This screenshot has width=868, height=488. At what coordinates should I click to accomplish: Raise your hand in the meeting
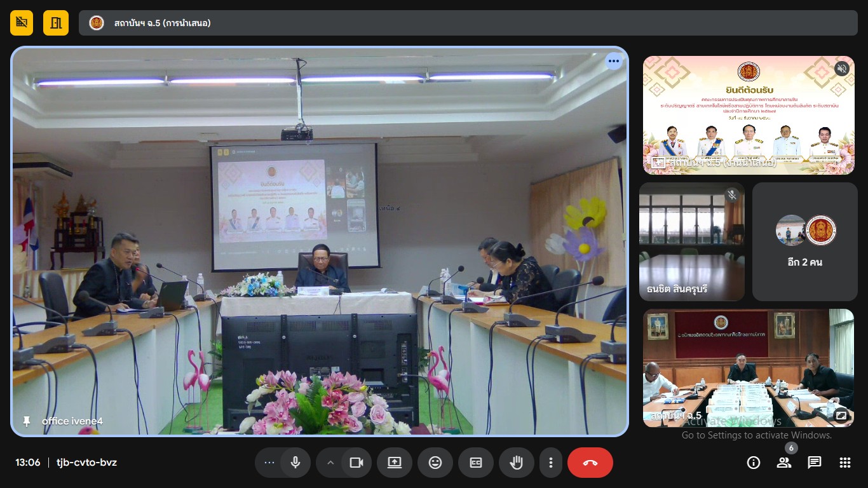tap(517, 463)
